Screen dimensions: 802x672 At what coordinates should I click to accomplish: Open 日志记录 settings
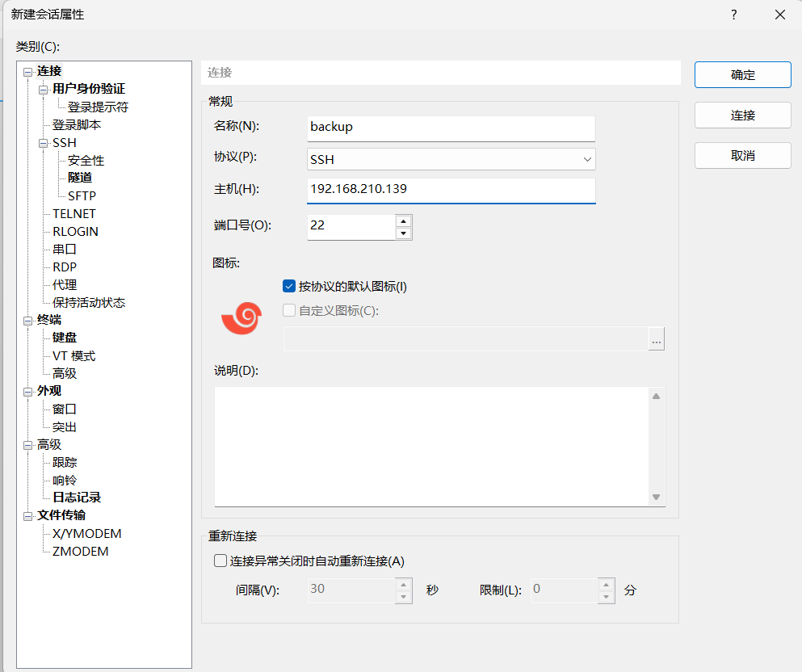pos(77,497)
